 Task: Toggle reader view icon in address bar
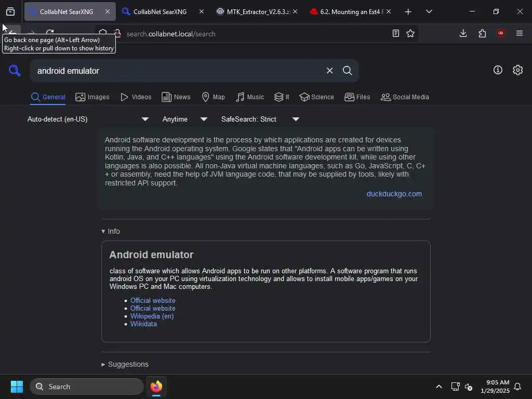coord(395,33)
